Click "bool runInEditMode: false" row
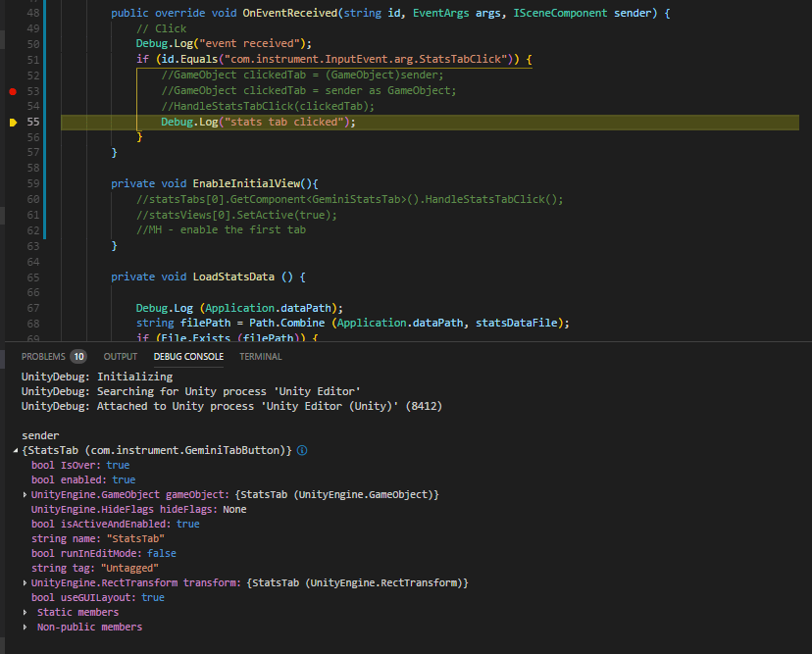Viewport: 812px width, 654px height. point(104,554)
